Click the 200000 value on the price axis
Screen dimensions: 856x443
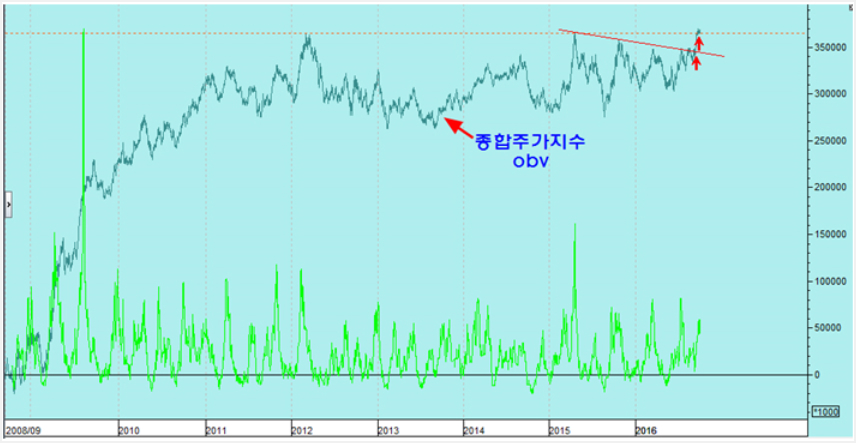click(825, 187)
